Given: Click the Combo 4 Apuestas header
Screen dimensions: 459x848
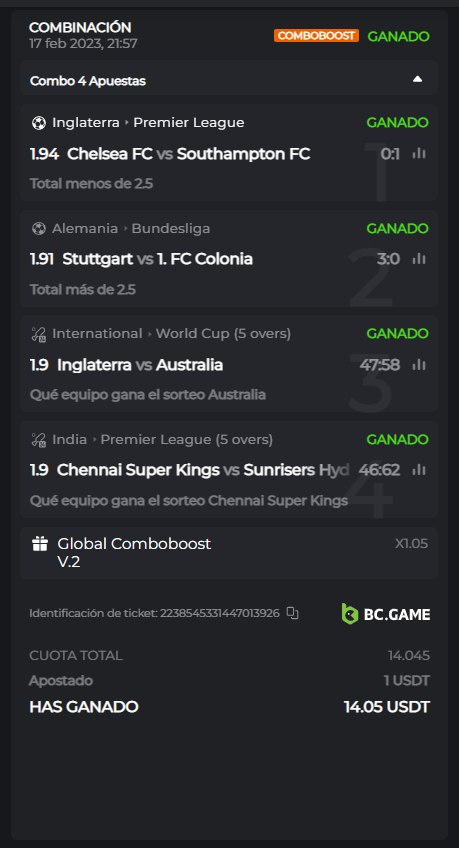Looking at the screenshot, I should click(229, 80).
